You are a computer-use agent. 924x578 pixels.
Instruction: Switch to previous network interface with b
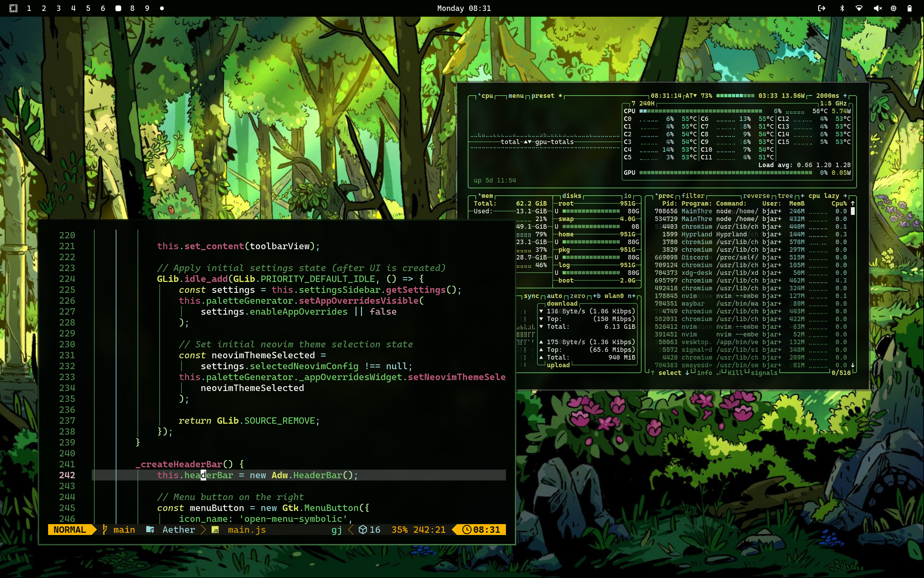[597, 296]
